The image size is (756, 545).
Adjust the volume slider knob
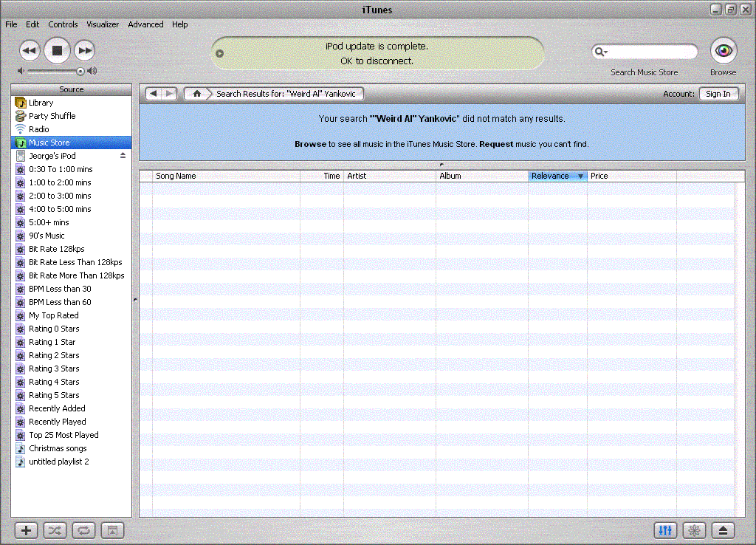(x=80, y=72)
